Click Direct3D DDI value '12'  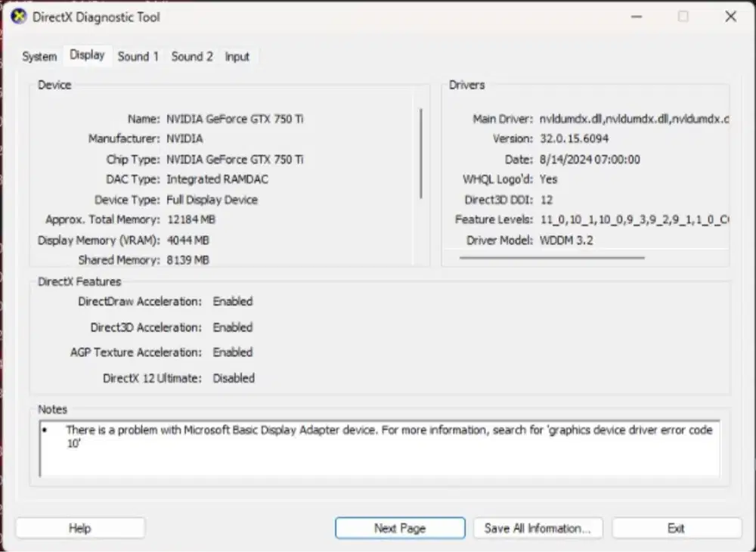547,200
